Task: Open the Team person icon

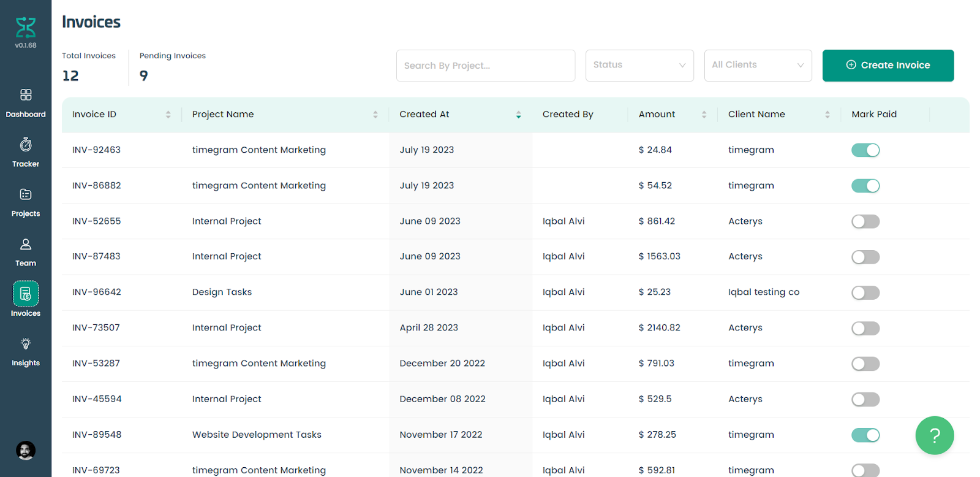Action: 26,244
